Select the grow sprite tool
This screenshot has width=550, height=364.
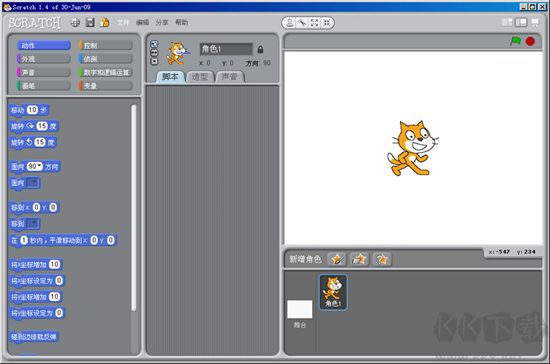coord(314,23)
